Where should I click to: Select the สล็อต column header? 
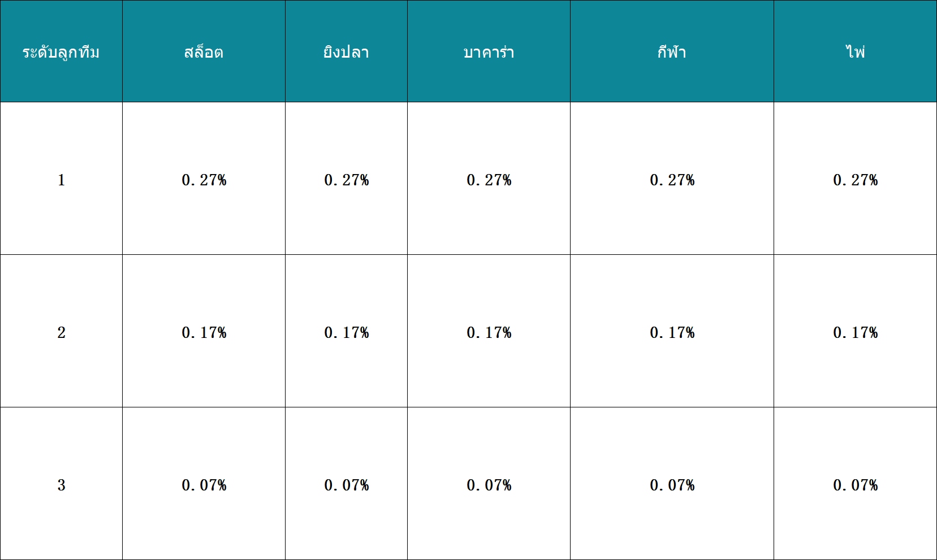click(204, 51)
